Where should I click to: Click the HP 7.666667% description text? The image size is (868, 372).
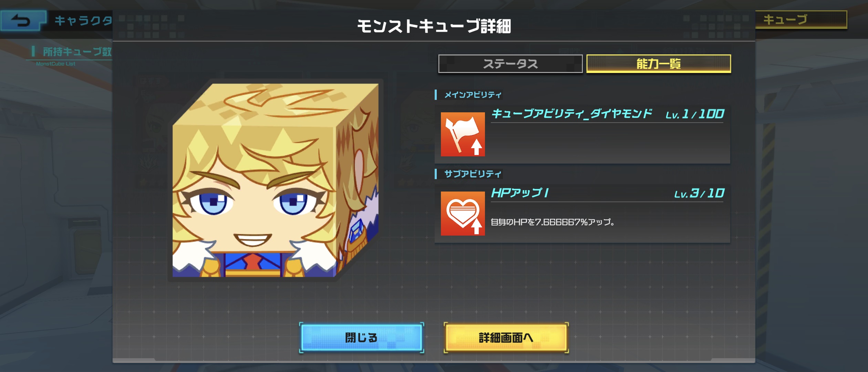click(552, 222)
